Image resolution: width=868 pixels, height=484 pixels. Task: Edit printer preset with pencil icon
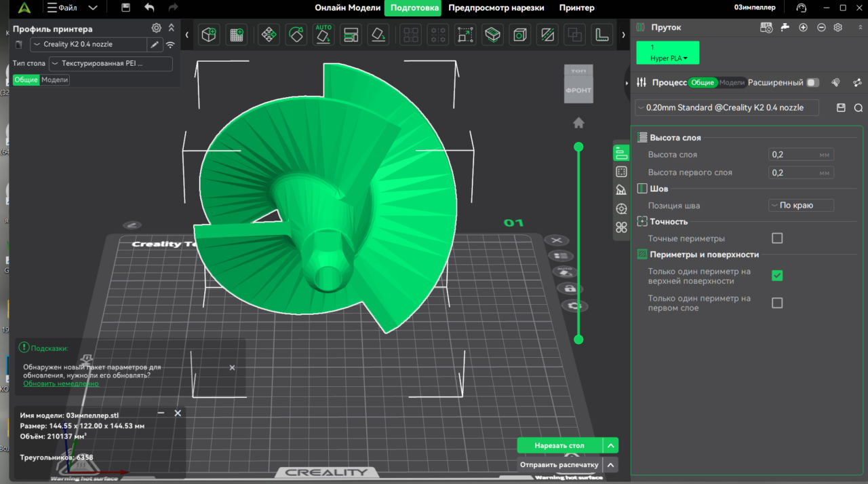(x=155, y=45)
